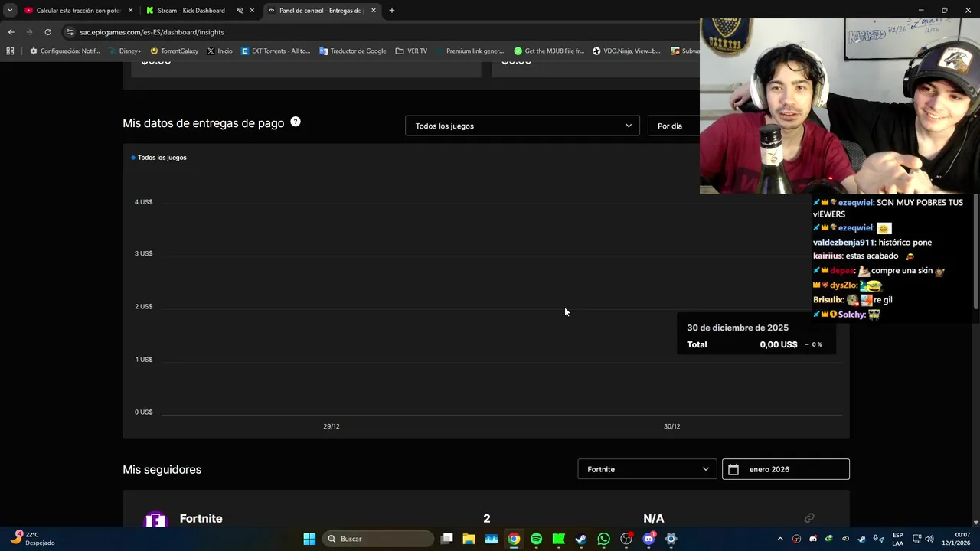Focus the address bar URL

tap(152, 32)
